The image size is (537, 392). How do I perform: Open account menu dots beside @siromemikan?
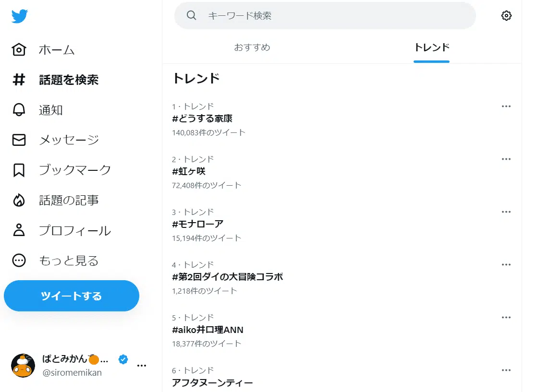tap(142, 366)
